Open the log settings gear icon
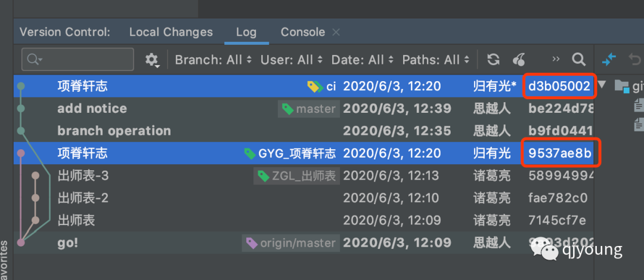 click(x=152, y=60)
